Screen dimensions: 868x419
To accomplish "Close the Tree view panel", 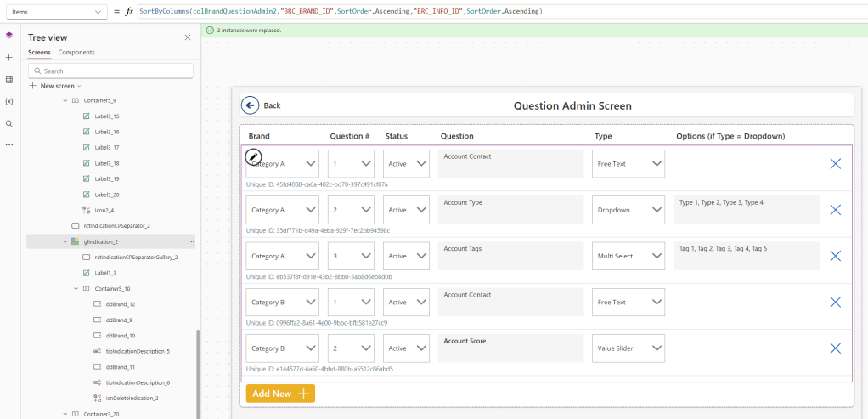I will pos(188,37).
